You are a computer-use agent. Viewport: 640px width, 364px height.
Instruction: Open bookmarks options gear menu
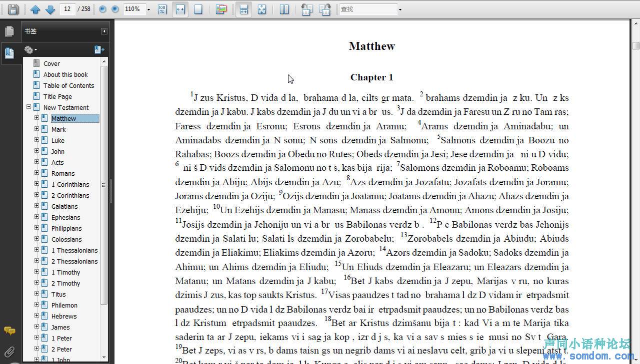tap(30, 49)
